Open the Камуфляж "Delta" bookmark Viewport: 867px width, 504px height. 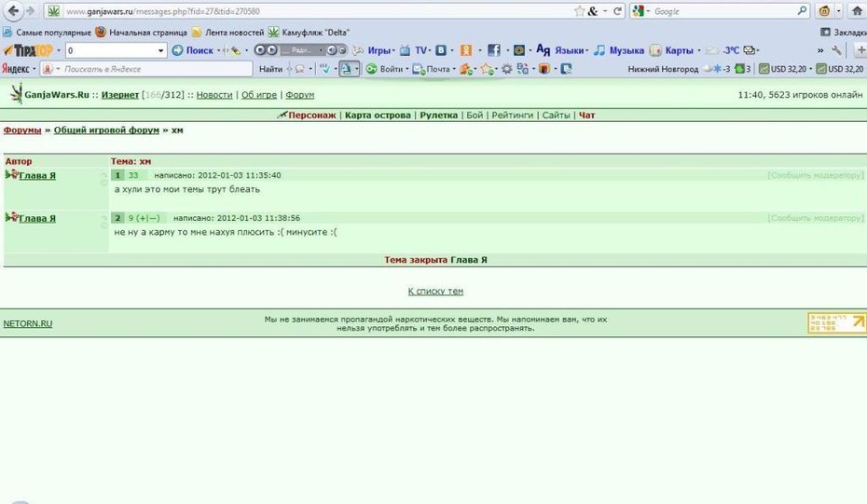[310, 33]
